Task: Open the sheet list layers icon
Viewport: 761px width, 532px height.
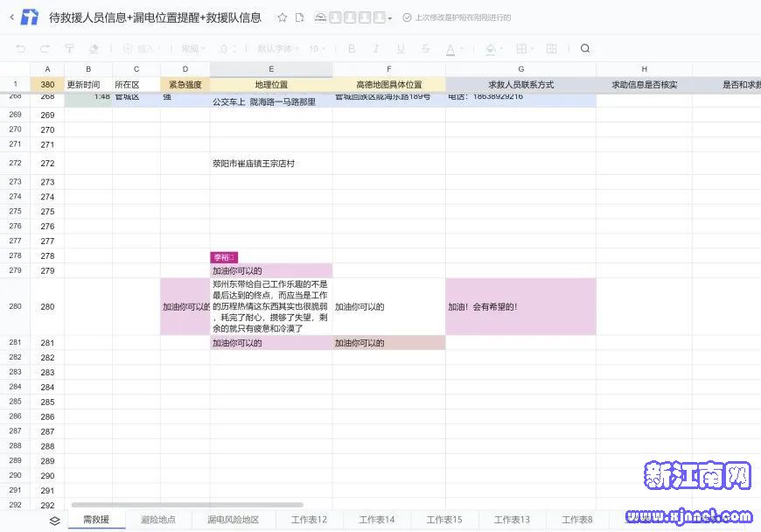Action: pos(55,521)
